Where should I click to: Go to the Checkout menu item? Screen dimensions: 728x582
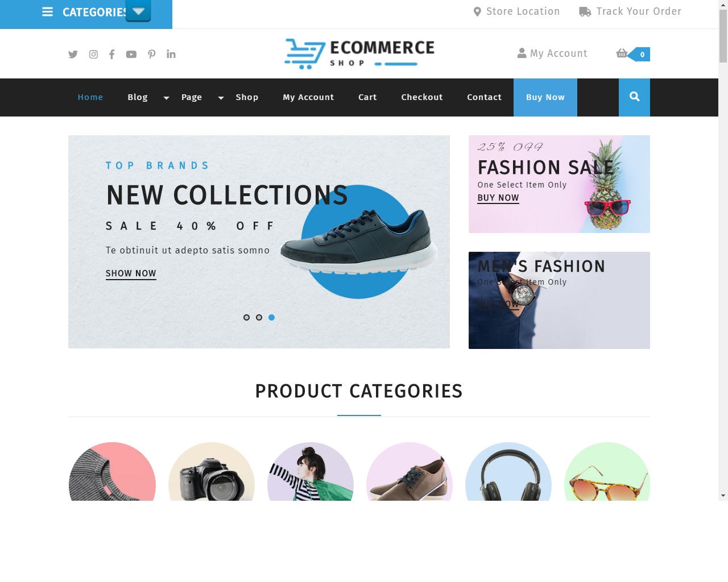(422, 97)
